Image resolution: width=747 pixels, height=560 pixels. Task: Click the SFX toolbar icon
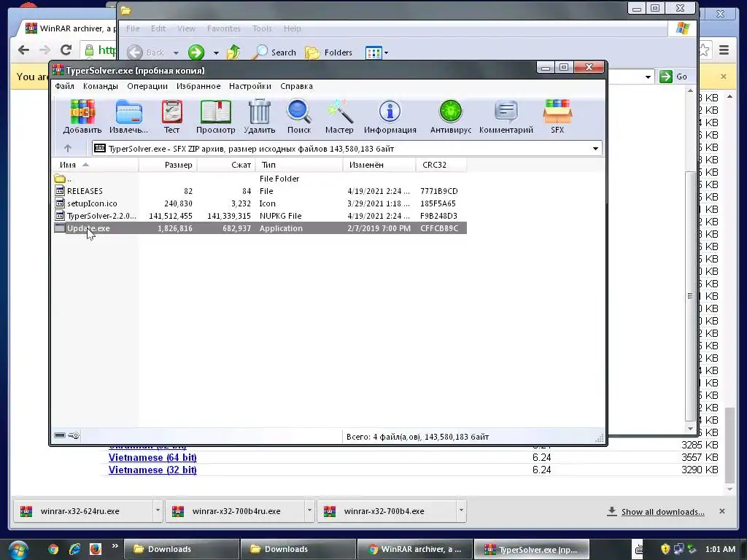(x=557, y=117)
